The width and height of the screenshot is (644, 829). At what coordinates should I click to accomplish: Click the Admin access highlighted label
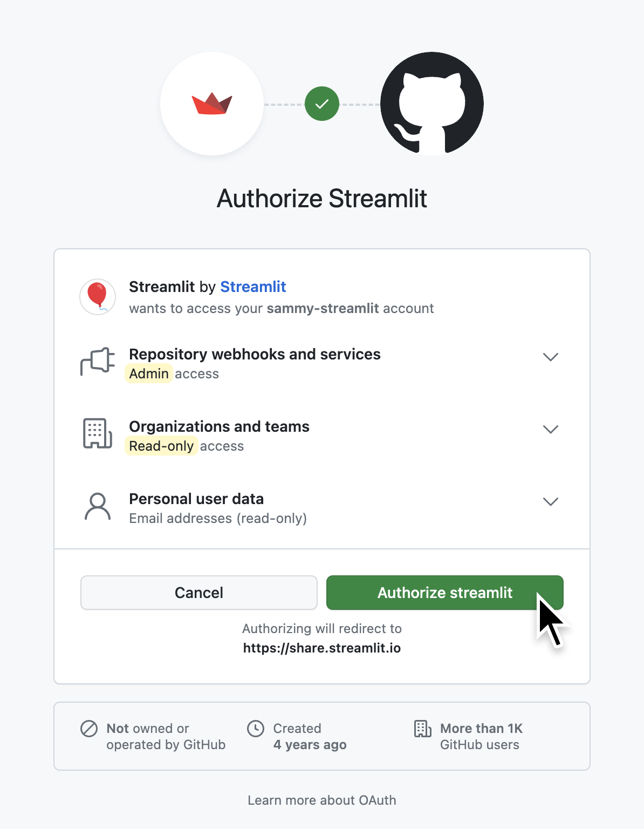pyautogui.click(x=149, y=373)
